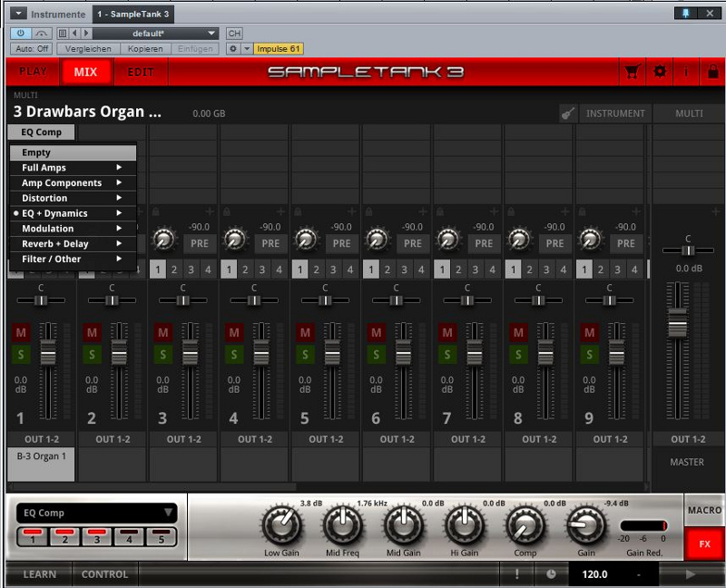Viewport: 726px width, 588px height.
Task: Solo channel 6
Action: point(376,355)
